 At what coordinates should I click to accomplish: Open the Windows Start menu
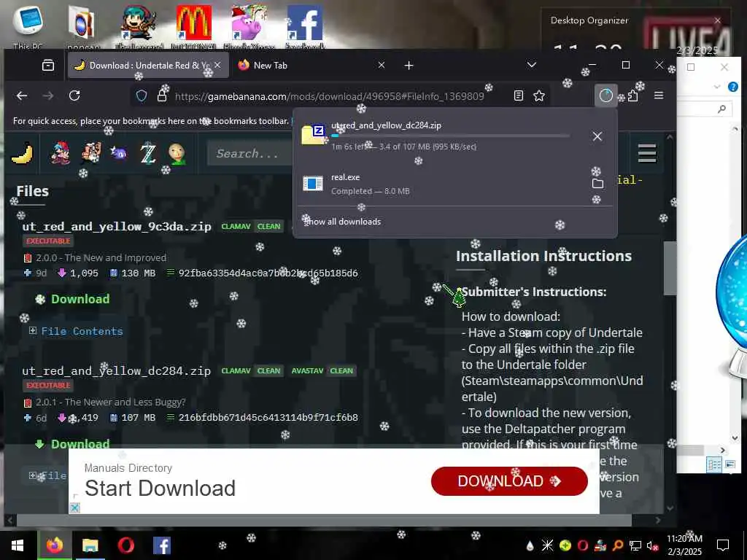point(18,545)
